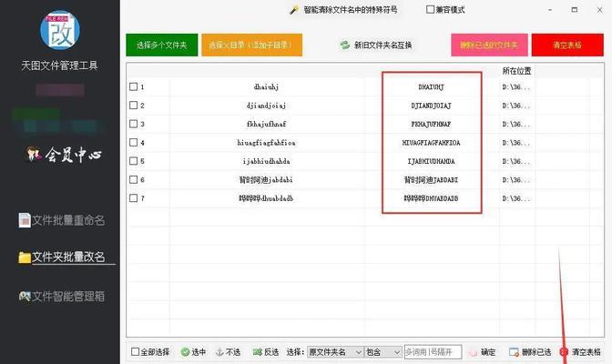This screenshot has width=612, height=364.
Task: Select 文件夹批量改名 in sidebar
Action: pyautogui.click(x=62, y=257)
